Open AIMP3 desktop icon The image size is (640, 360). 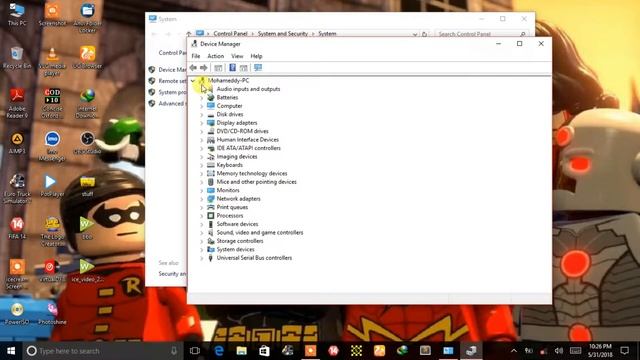pyautogui.click(x=17, y=143)
